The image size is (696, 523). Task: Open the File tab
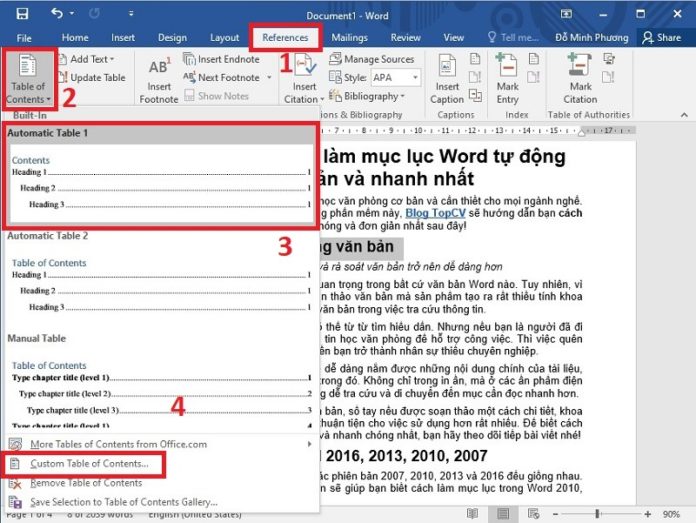tap(24, 38)
